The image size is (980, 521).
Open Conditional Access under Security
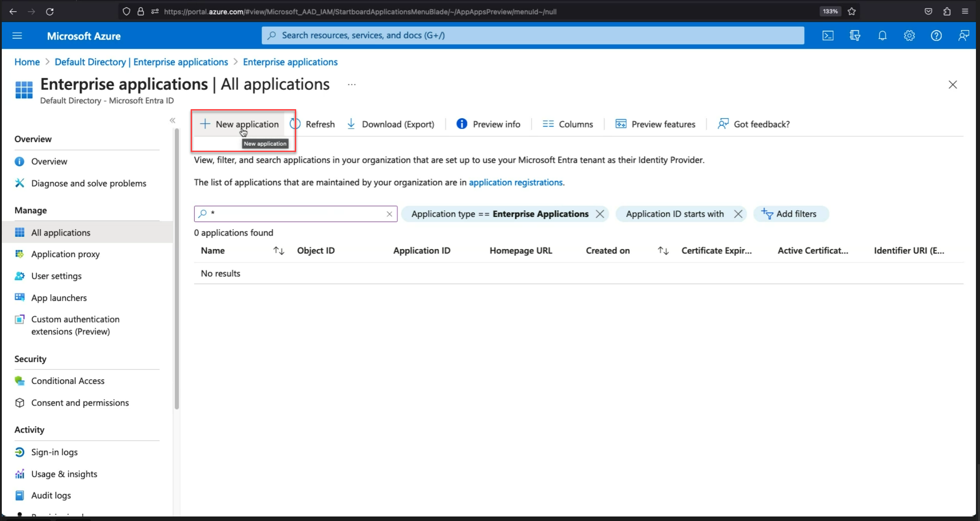pyautogui.click(x=68, y=381)
